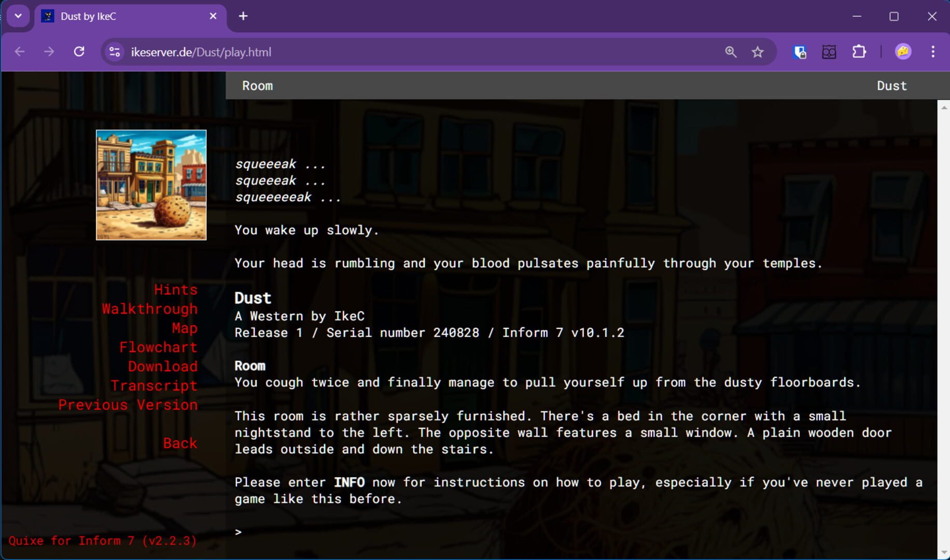Click the western town cover art thumbnail
950x560 pixels.
(x=151, y=185)
